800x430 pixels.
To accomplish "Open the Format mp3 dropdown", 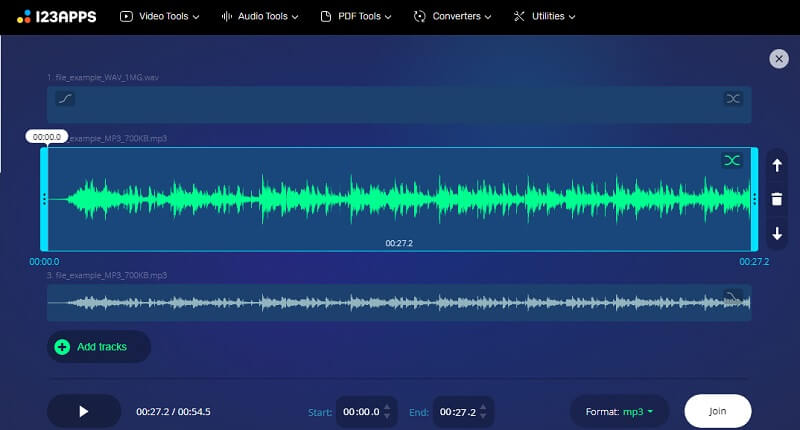I will 626,411.
